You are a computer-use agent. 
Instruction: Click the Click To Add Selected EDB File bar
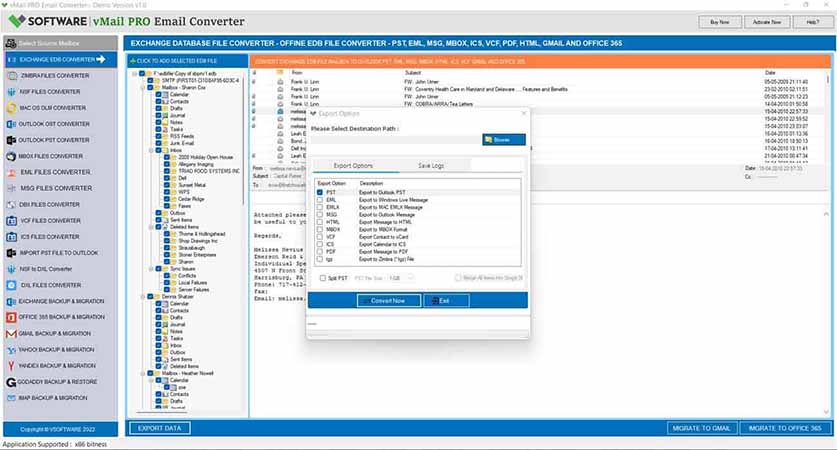point(187,61)
